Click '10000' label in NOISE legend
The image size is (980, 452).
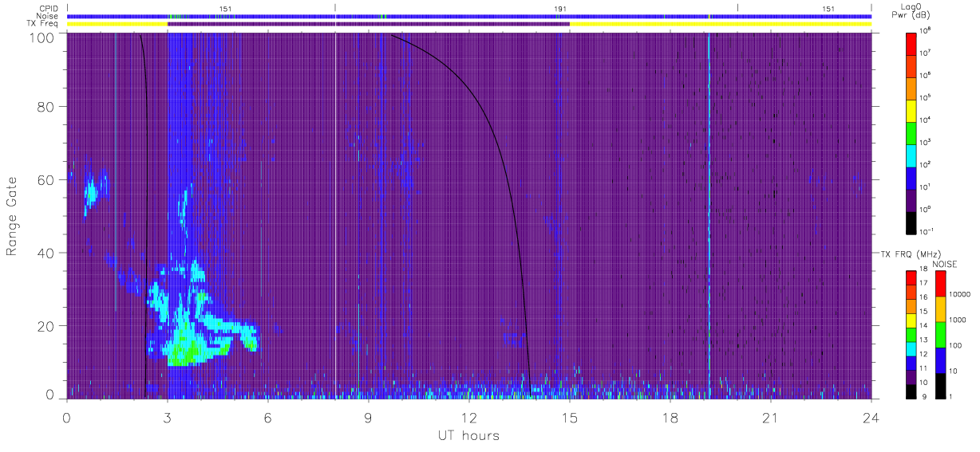(x=960, y=294)
